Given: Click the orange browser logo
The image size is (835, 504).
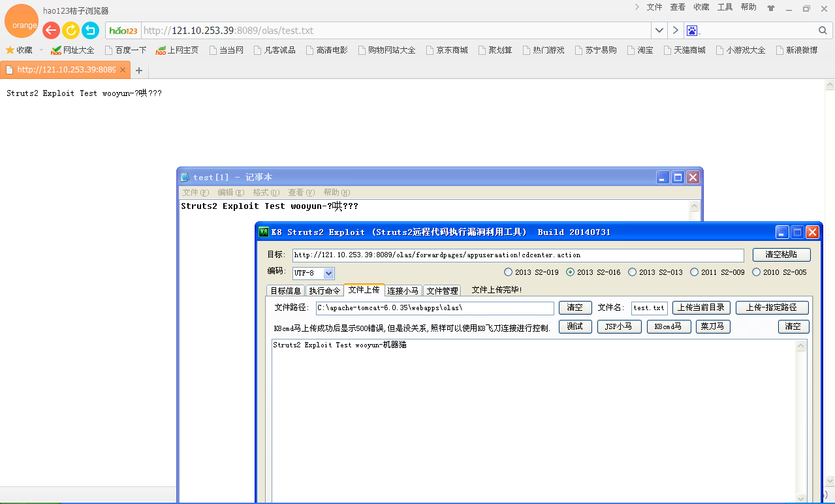Looking at the screenshot, I should (22, 22).
